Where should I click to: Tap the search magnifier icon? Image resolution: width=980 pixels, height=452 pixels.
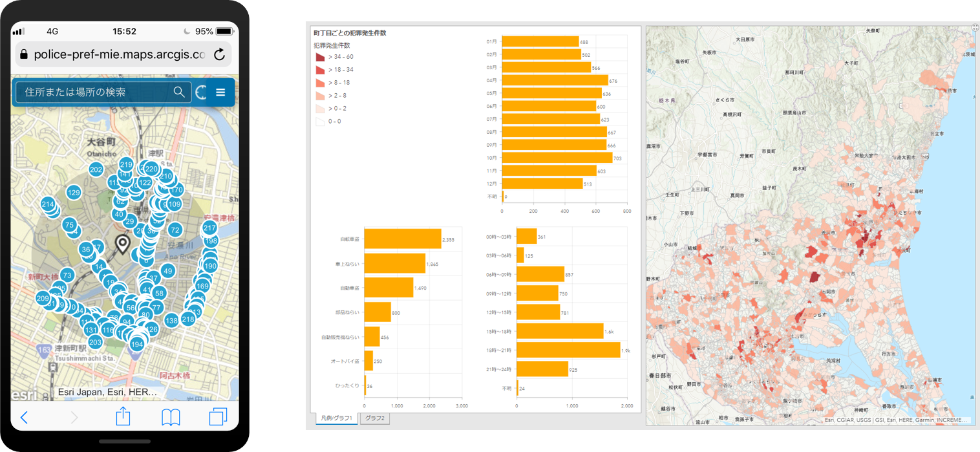(x=179, y=92)
